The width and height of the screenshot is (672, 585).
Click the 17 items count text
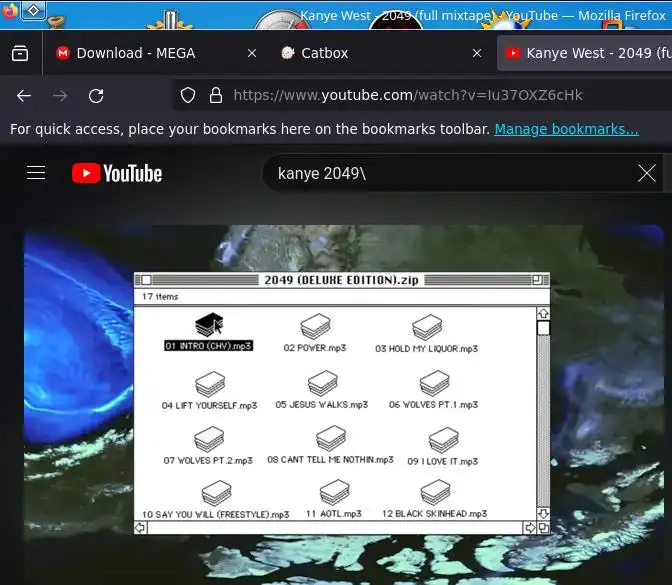[160, 297]
